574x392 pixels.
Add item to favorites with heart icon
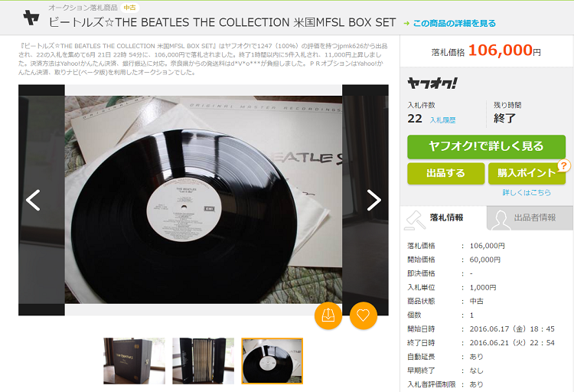363,315
